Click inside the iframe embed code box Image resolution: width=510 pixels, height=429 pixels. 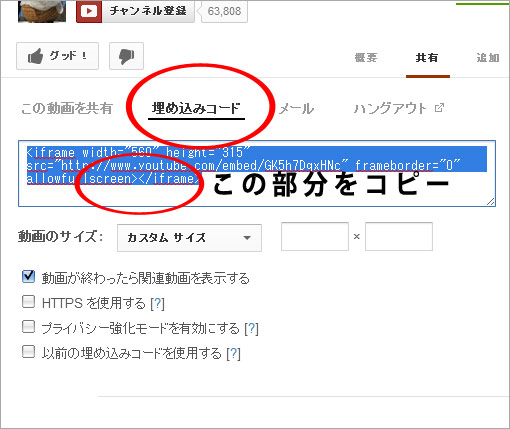tap(257, 174)
